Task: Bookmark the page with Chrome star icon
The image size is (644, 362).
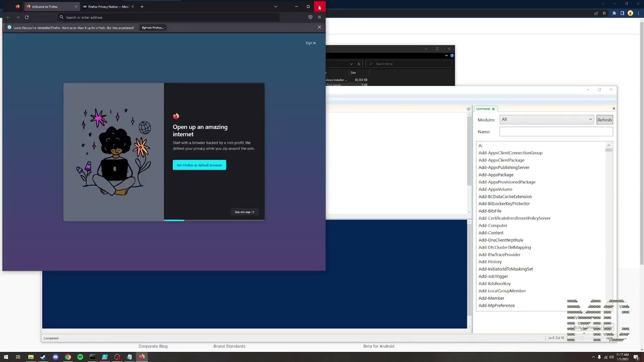Action: click(605, 13)
